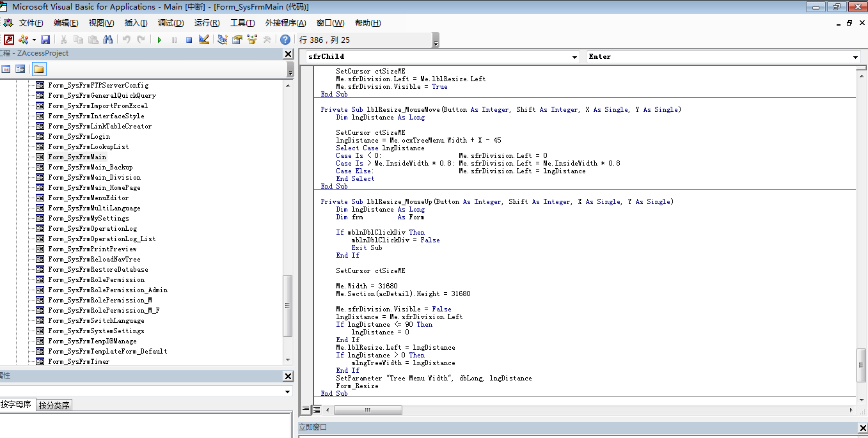Open the Insert Module dropdown arrow
The height and width of the screenshot is (438, 868).
tap(33, 40)
